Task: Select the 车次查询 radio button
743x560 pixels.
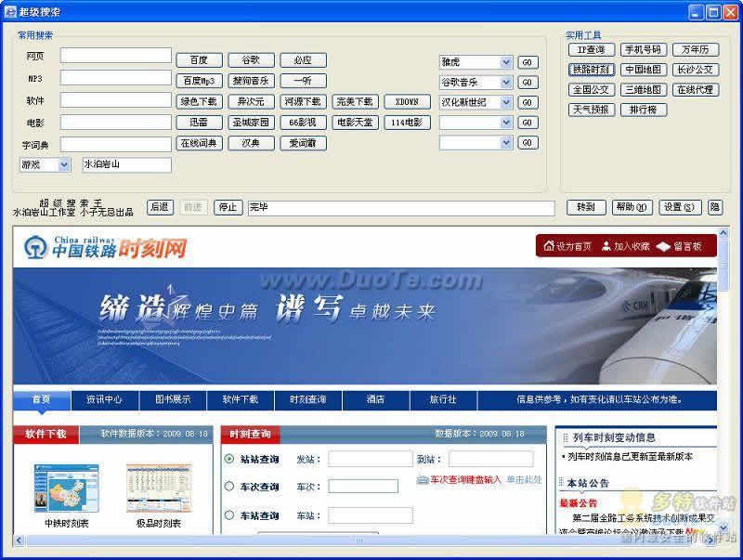Action: [x=229, y=486]
